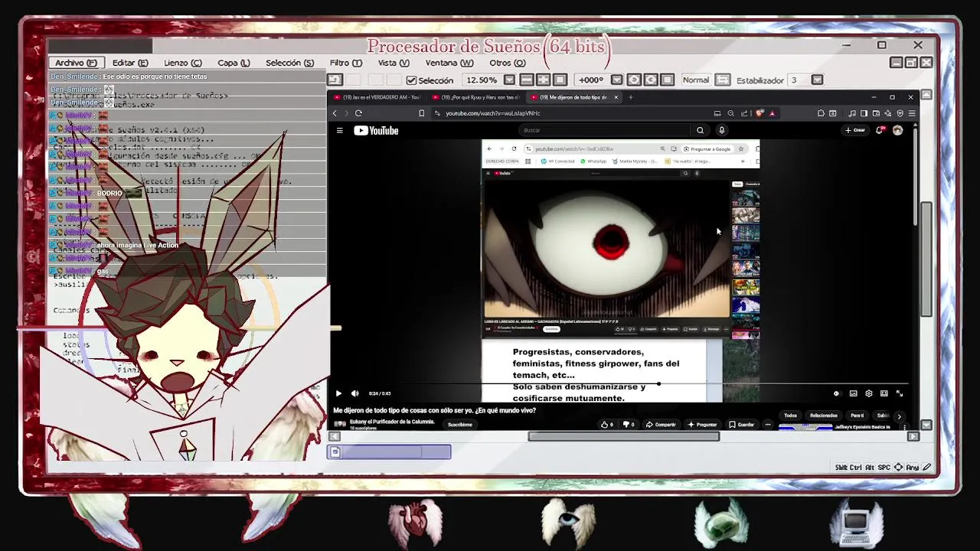Switch to '¿Por qué Kyuu y Haru' tab

(x=476, y=97)
